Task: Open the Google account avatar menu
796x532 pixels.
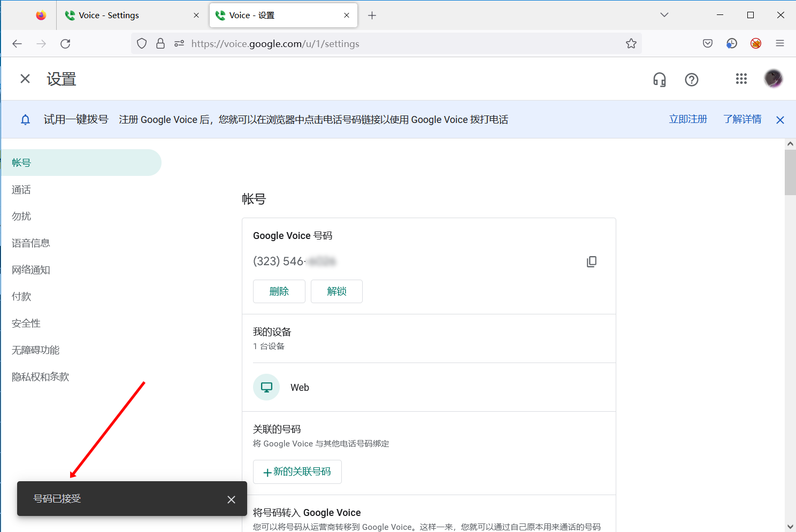Action: [773, 79]
